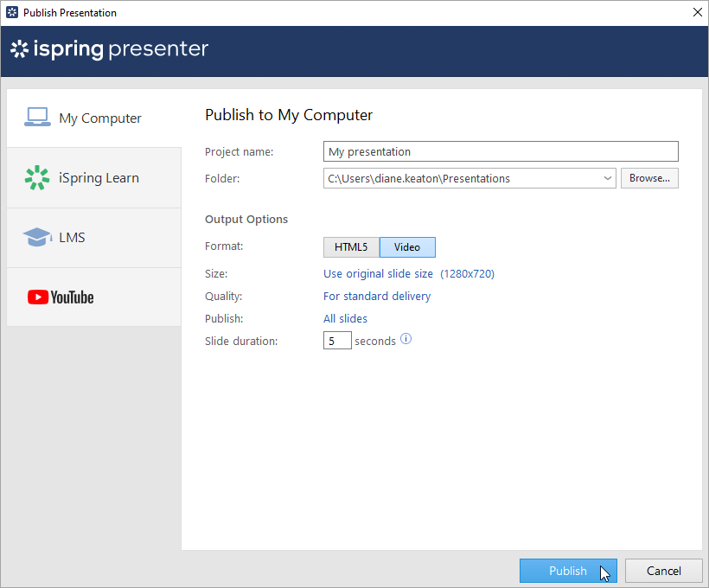Click the title bar app icon
The height and width of the screenshot is (588, 709).
[11, 13]
